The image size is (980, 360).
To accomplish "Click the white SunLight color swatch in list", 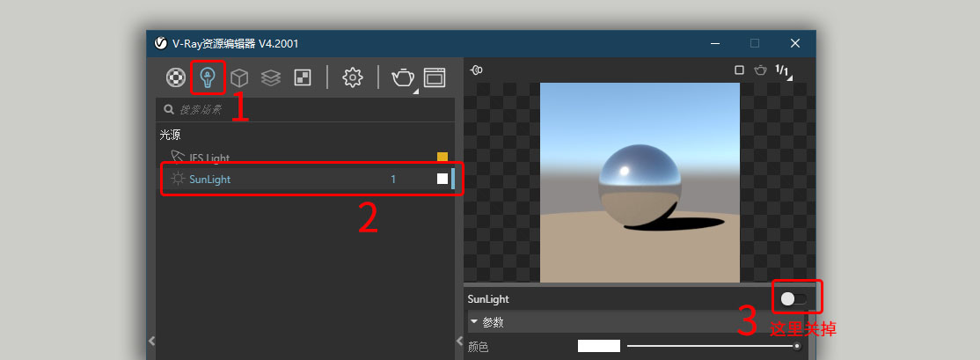I will pyautogui.click(x=442, y=179).
